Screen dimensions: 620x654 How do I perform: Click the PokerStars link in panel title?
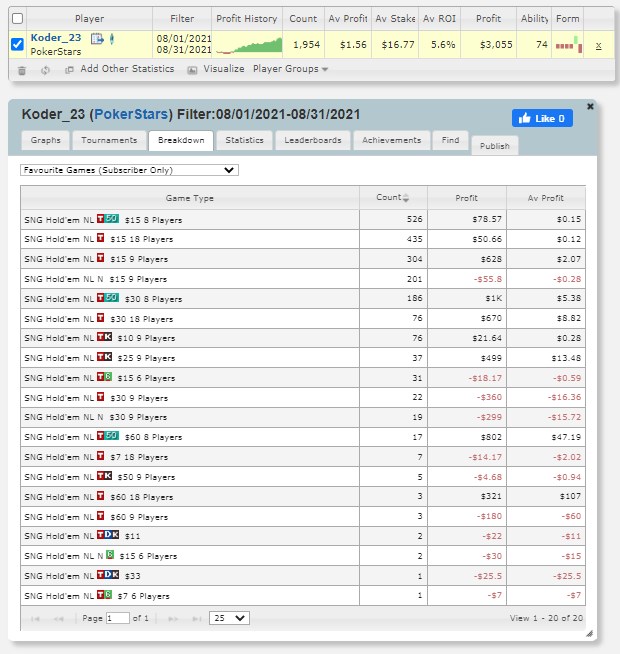point(131,114)
